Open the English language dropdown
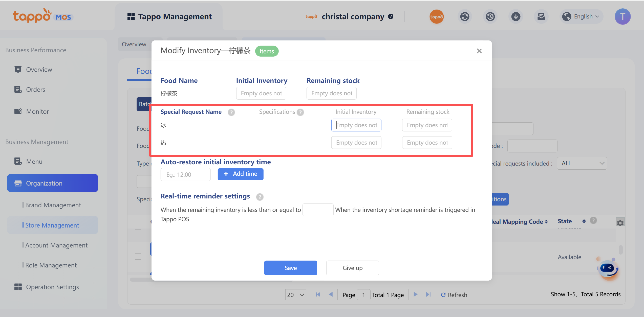The height and width of the screenshot is (317, 644). click(582, 17)
